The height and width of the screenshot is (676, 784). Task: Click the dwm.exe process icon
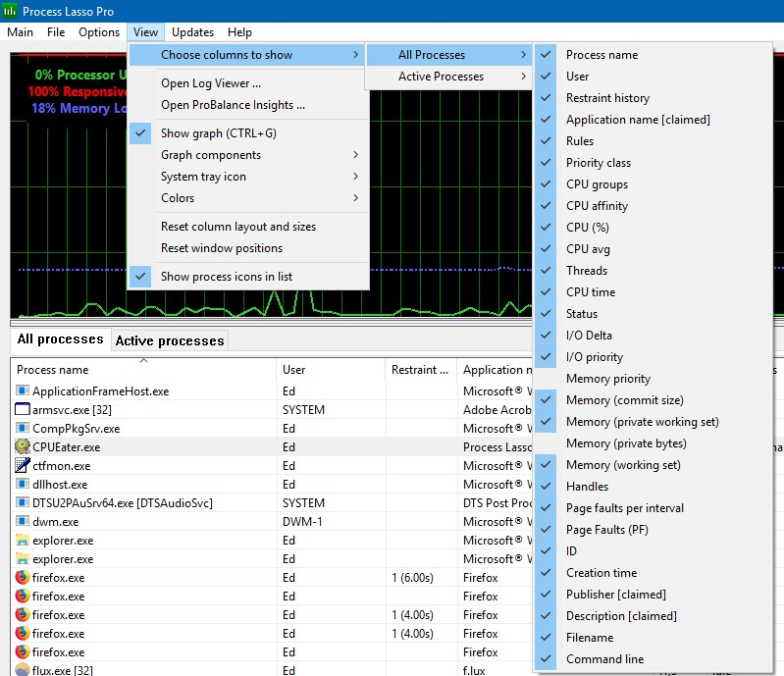(22, 522)
